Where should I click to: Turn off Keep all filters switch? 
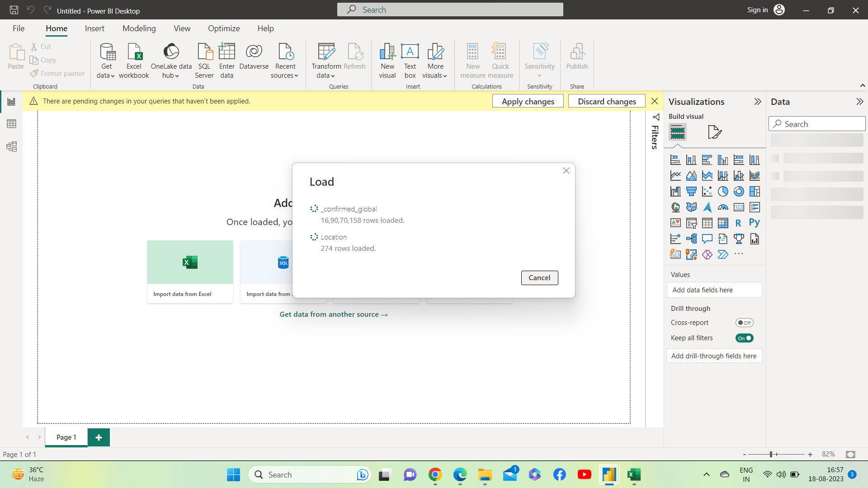pyautogui.click(x=744, y=338)
